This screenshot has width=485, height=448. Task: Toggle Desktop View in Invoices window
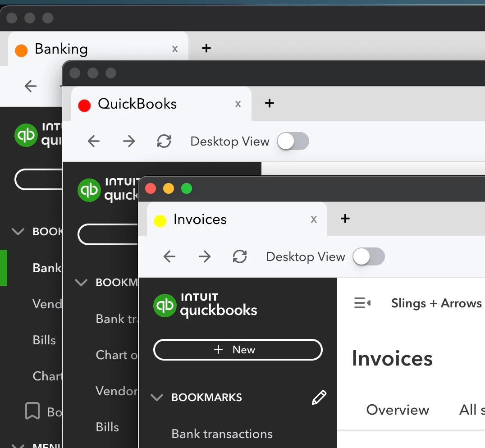click(x=369, y=256)
